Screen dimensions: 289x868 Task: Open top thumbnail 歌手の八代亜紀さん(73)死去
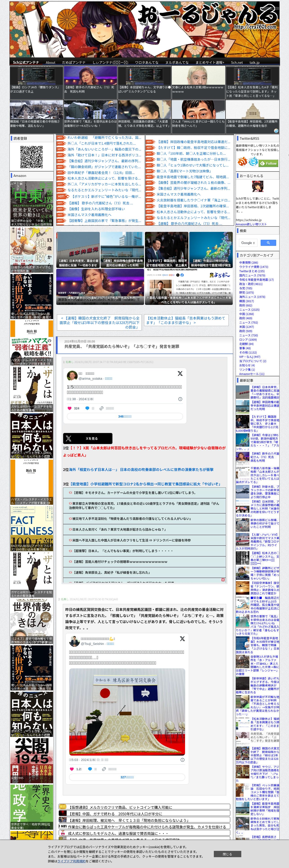coord(90,82)
